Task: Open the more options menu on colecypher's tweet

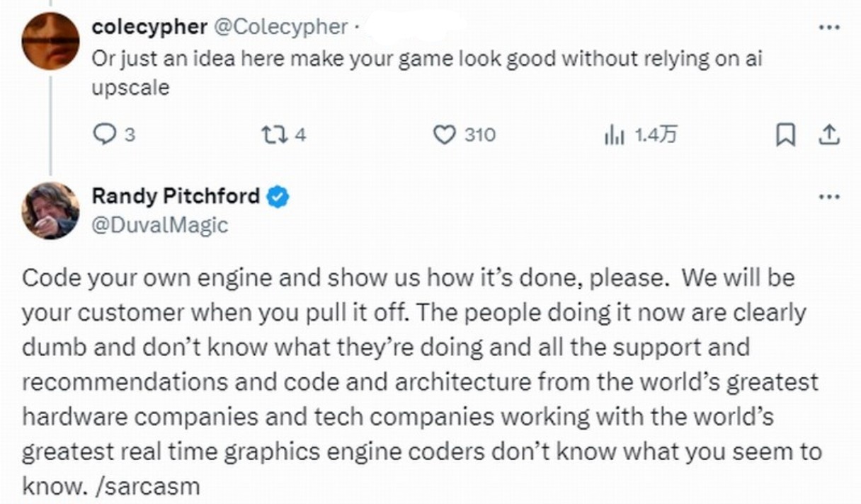Action: click(x=829, y=27)
